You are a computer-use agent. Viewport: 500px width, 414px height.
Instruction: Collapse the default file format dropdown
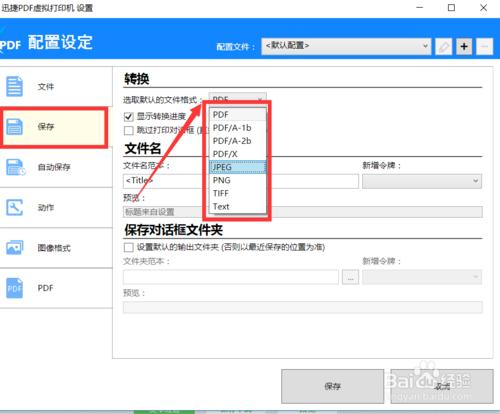[x=237, y=99]
